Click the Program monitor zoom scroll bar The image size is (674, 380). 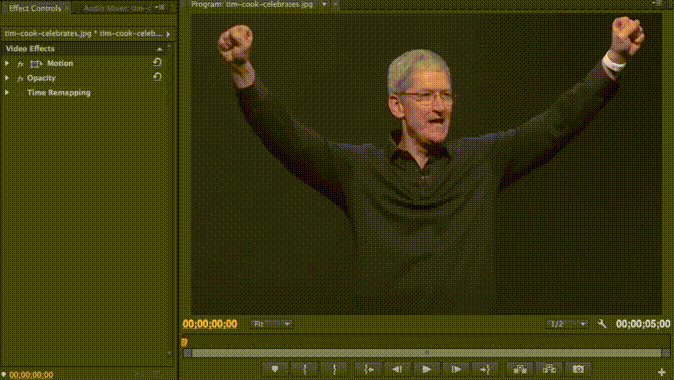pyautogui.click(x=426, y=353)
